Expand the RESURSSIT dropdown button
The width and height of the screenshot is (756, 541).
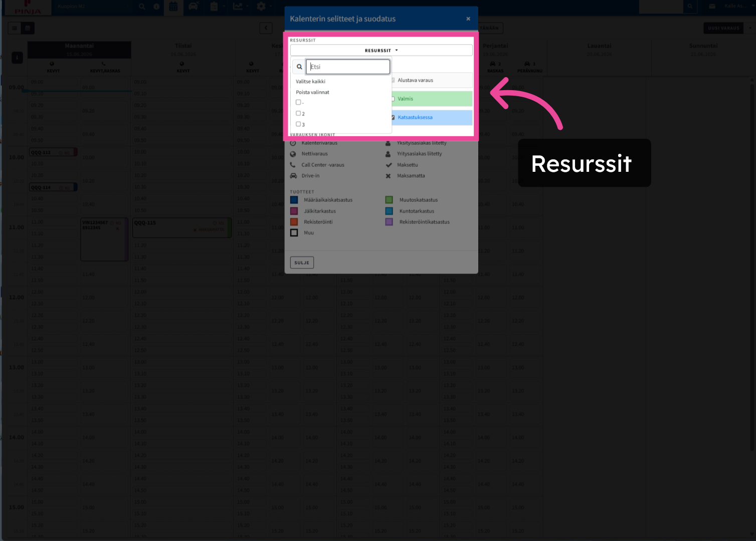tap(381, 50)
